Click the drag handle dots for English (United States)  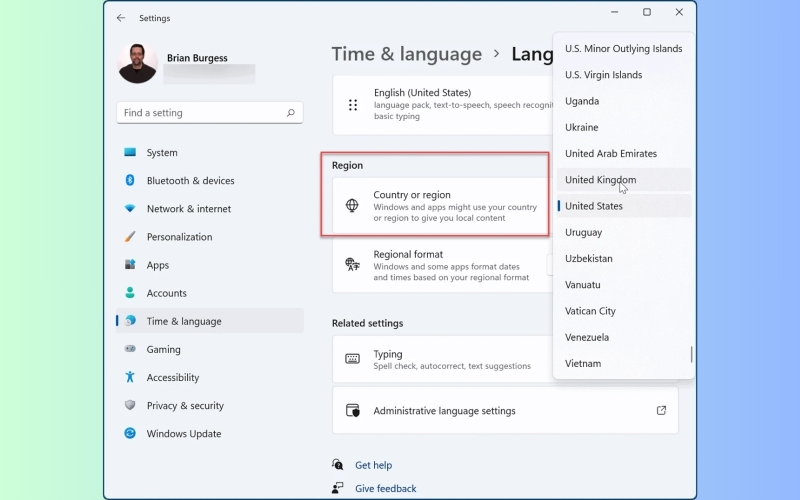(353, 105)
